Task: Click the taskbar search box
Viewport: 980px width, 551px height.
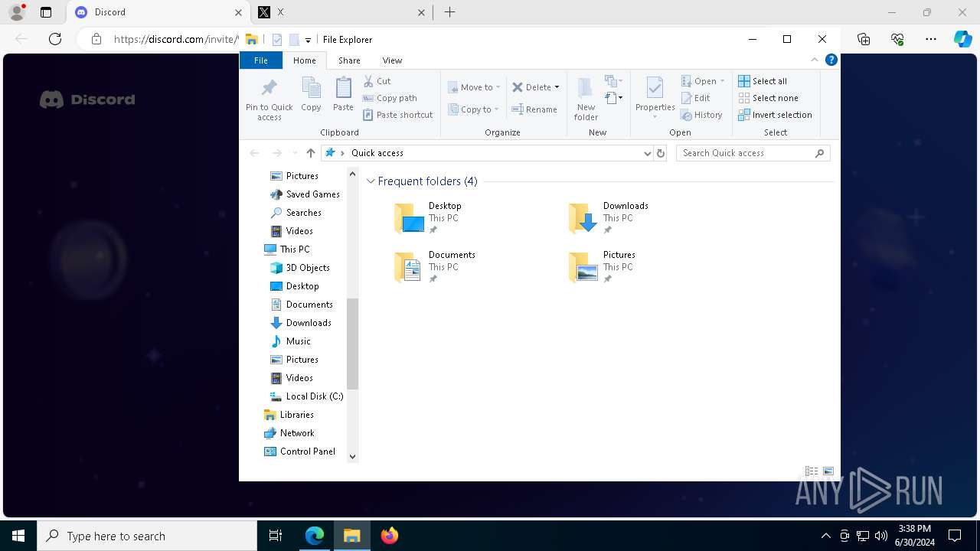Action: click(147, 536)
